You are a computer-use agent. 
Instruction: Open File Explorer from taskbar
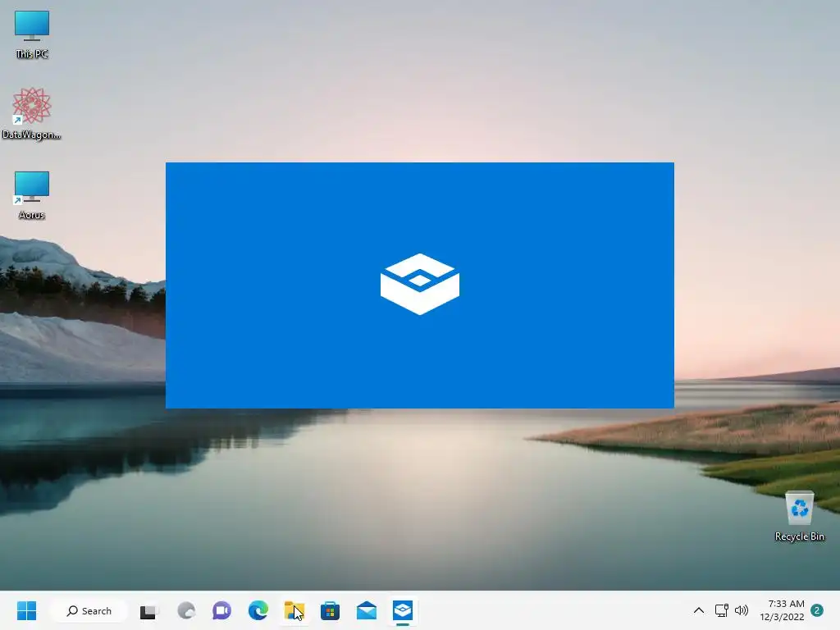[294, 610]
